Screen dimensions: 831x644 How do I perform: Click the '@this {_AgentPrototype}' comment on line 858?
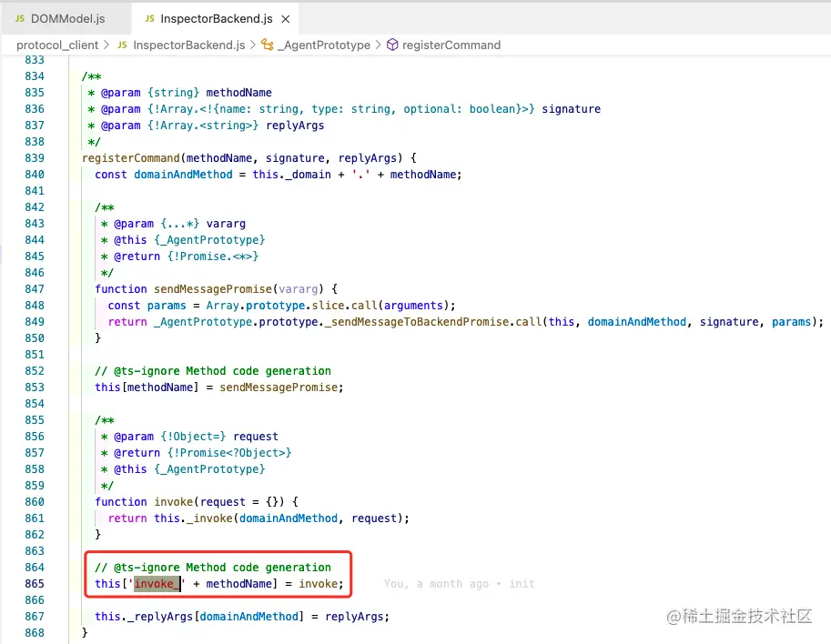[x=183, y=469]
